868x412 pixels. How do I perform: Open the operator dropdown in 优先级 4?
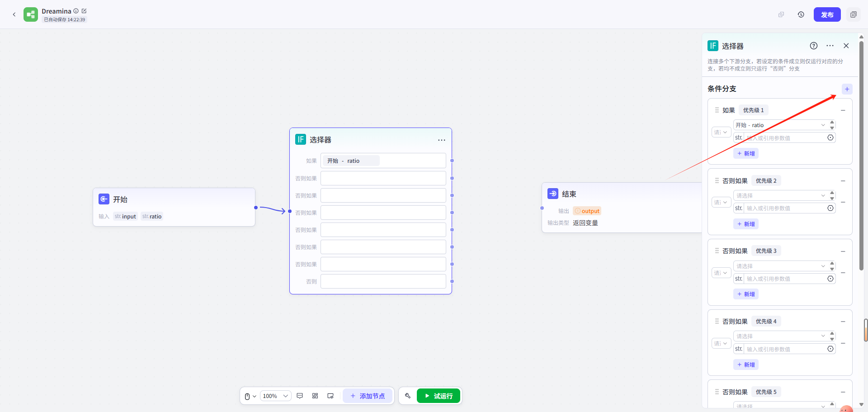(x=721, y=343)
